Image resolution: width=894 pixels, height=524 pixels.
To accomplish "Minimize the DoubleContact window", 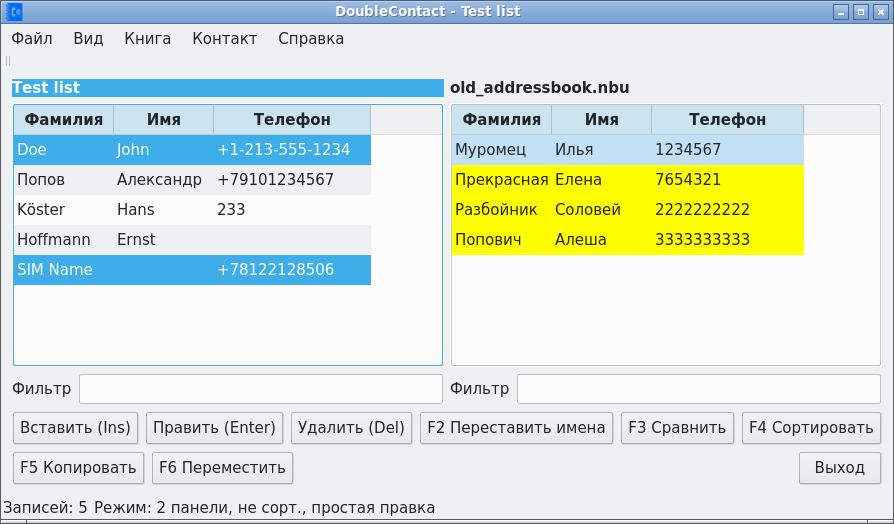I will 841,12.
